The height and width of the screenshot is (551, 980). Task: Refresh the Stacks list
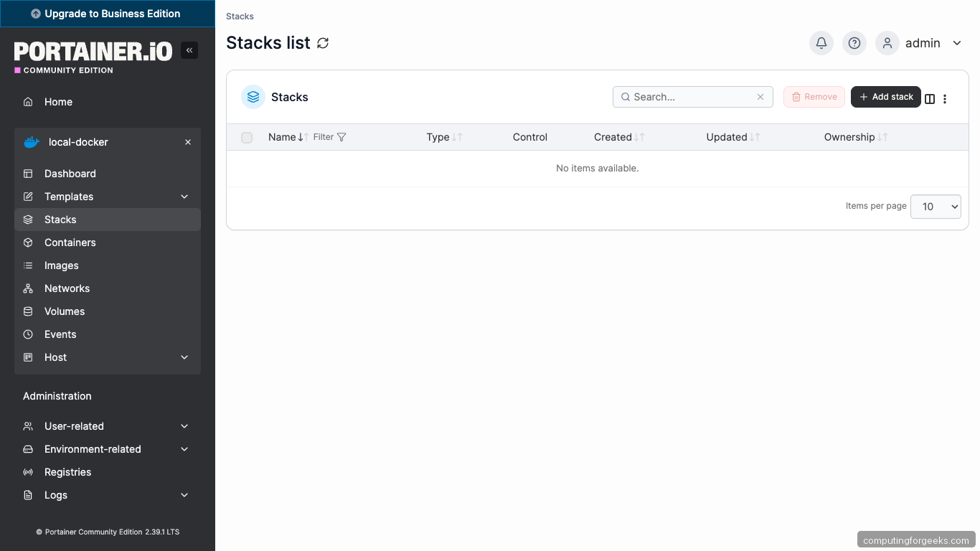tap(322, 43)
